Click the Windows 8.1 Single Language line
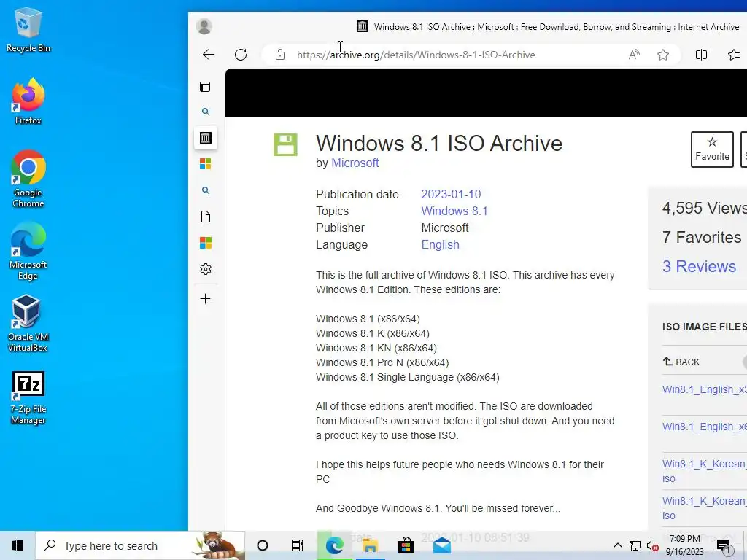This screenshot has height=560, width=747. pos(408,377)
